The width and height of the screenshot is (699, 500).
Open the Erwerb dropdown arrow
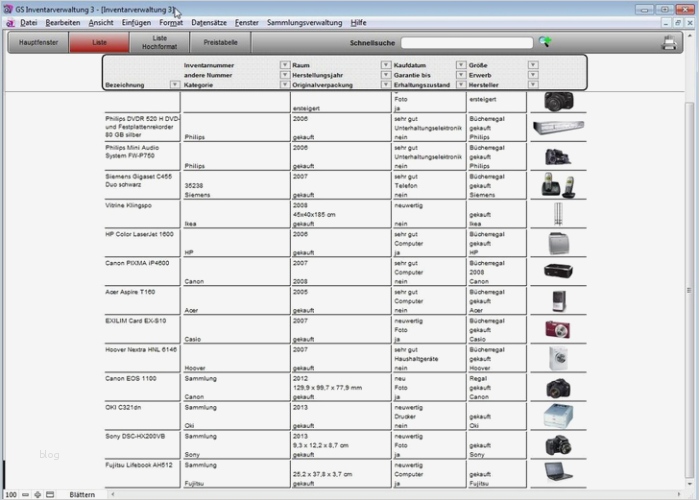pos(533,74)
